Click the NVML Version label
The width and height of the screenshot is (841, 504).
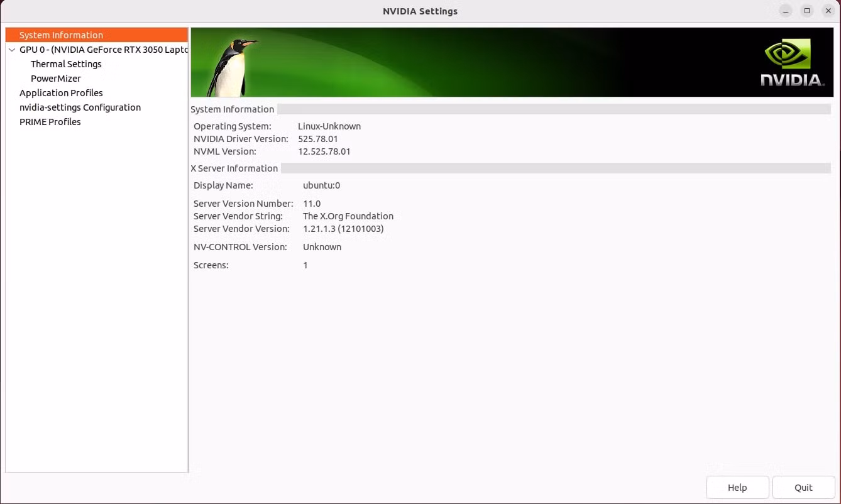point(225,151)
